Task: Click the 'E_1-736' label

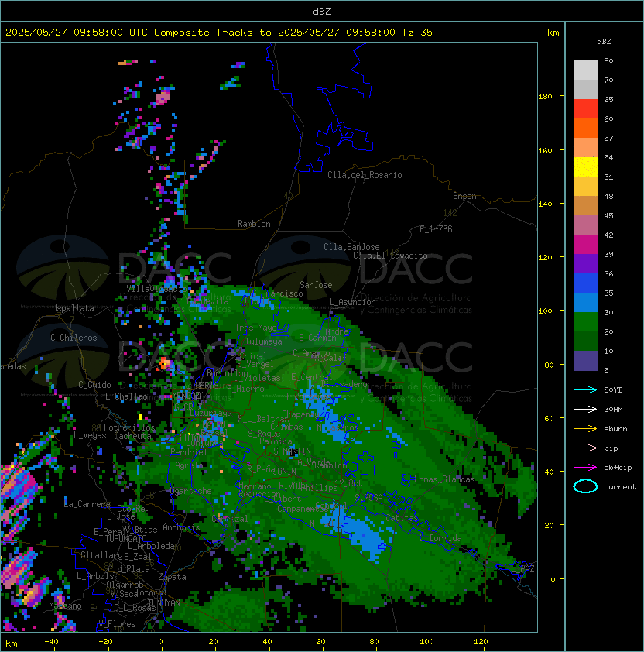Action: [436, 229]
